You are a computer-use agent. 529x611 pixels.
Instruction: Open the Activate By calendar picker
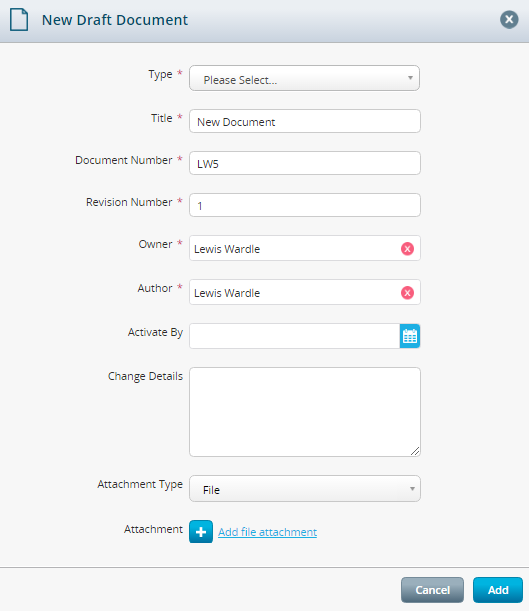point(409,336)
